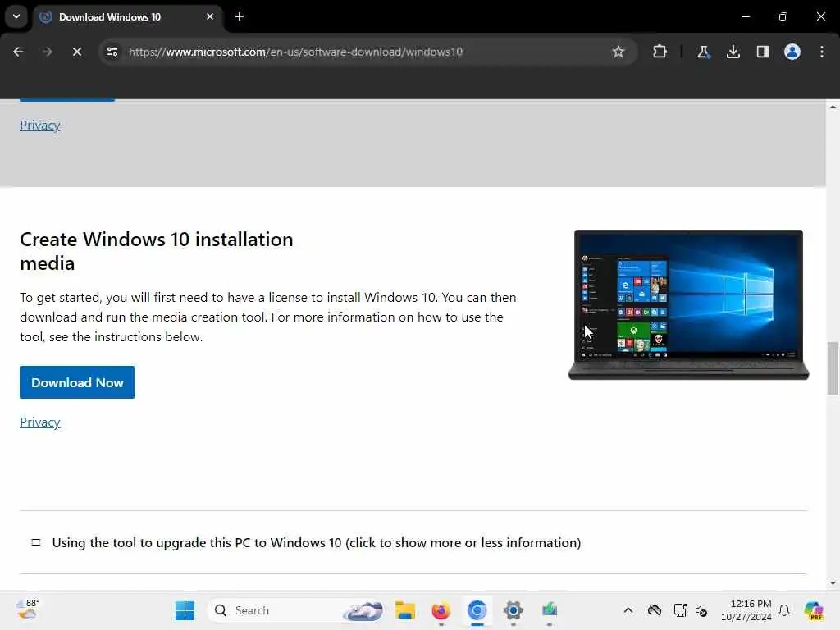
Task: Open the clock showing 12:16 PM
Action: (x=746, y=610)
